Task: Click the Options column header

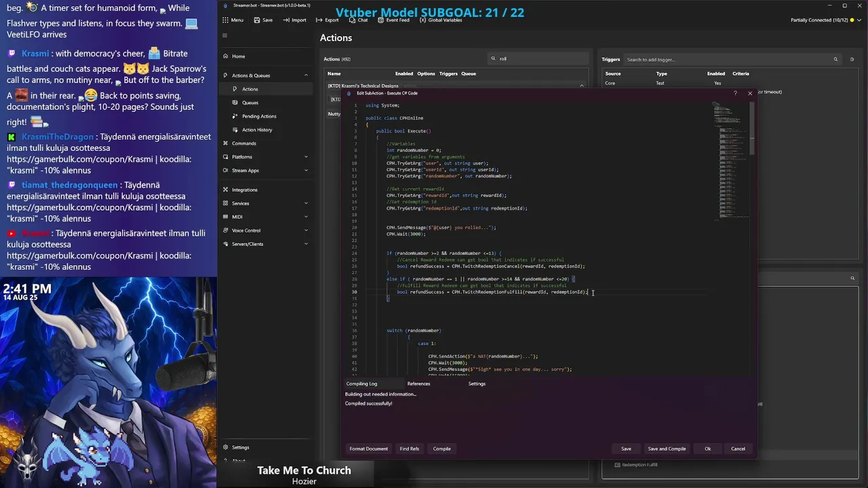Action: point(426,73)
